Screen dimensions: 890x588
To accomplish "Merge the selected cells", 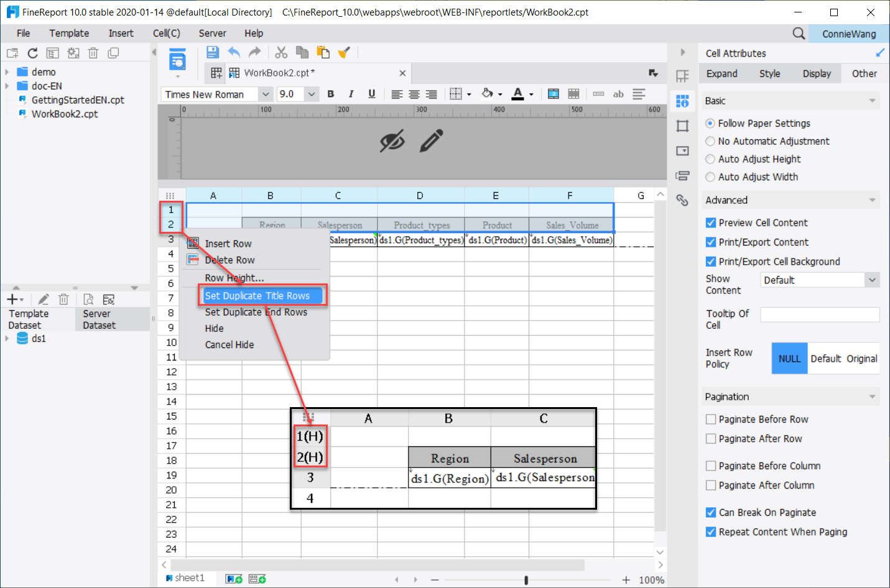I will [x=553, y=94].
